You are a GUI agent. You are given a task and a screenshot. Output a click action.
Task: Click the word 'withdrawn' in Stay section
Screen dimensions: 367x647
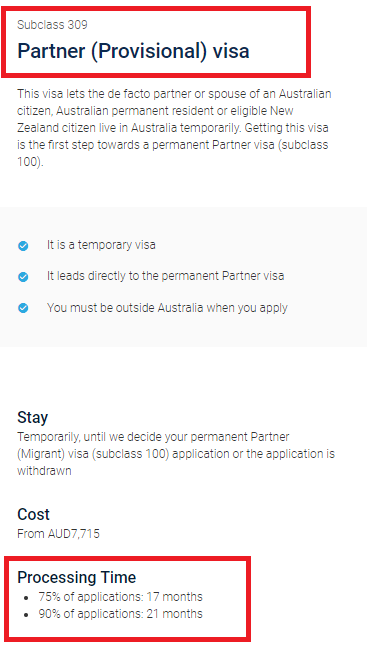click(44, 471)
